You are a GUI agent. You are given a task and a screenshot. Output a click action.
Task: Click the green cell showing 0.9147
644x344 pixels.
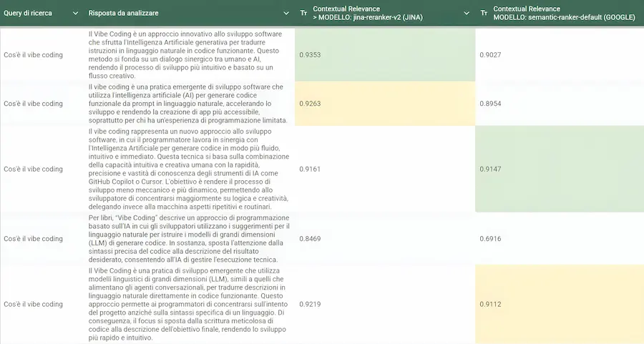(560, 169)
